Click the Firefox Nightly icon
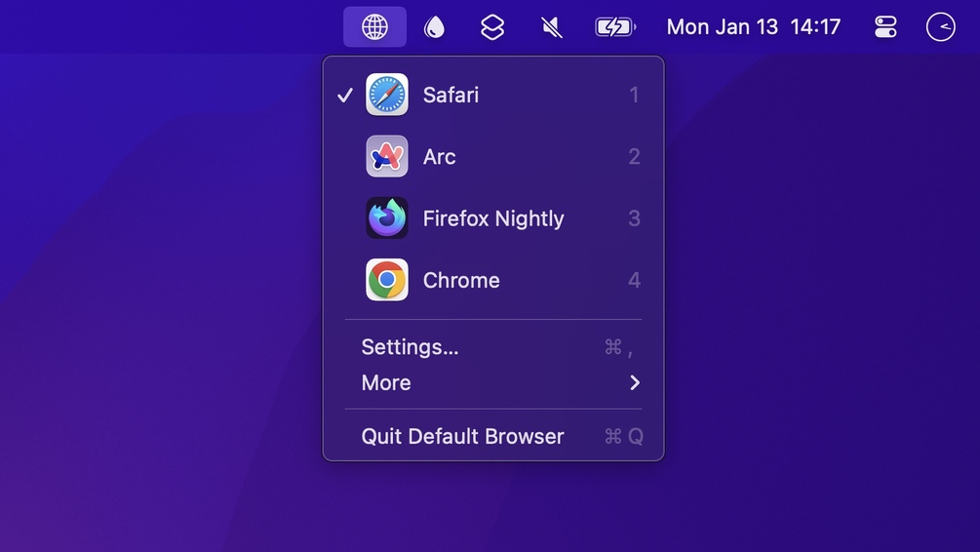Image resolution: width=980 pixels, height=552 pixels. point(387,218)
